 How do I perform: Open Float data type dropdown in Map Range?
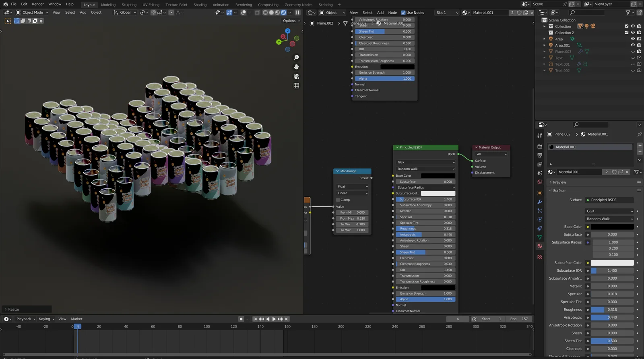(x=353, y=186)
